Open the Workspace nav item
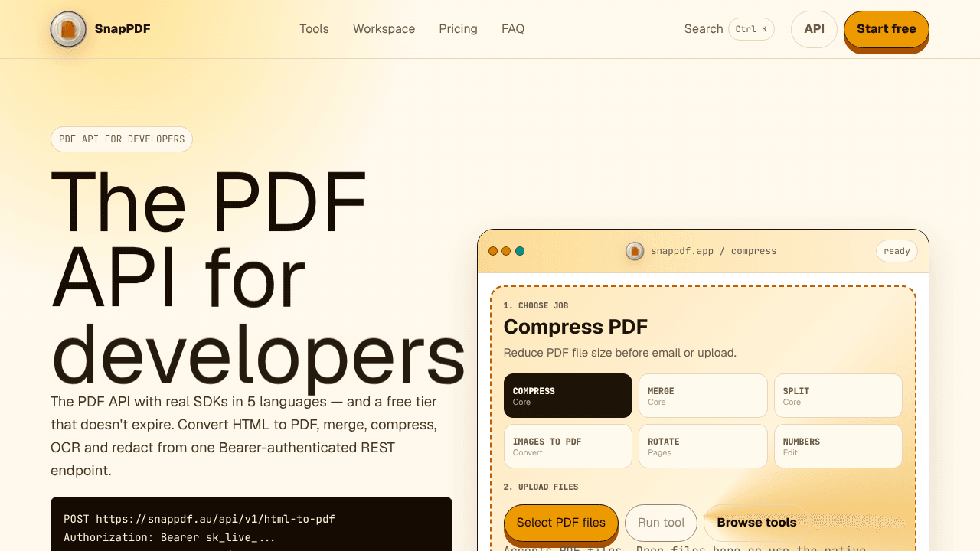The width and height of the screenshot is (980, 551). pos(384,29)
